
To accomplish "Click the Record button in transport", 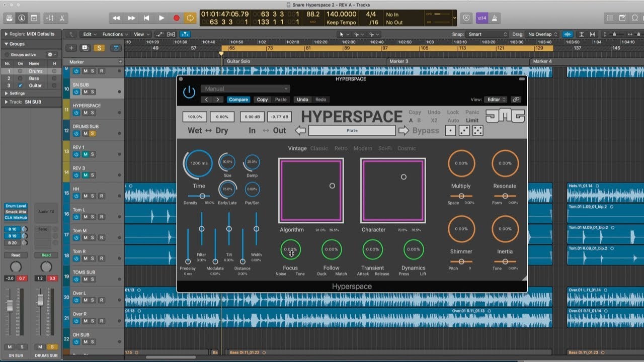I will pos(176,18).
